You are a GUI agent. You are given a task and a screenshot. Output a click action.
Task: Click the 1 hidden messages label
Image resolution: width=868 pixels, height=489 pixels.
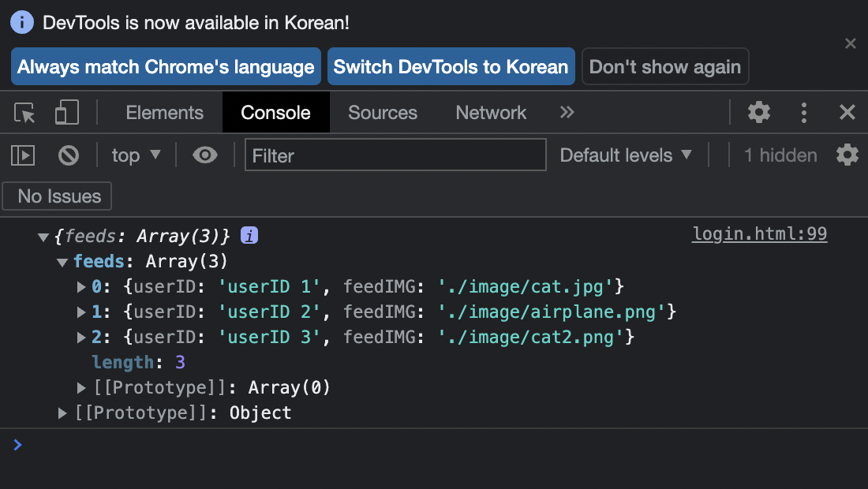780,155
